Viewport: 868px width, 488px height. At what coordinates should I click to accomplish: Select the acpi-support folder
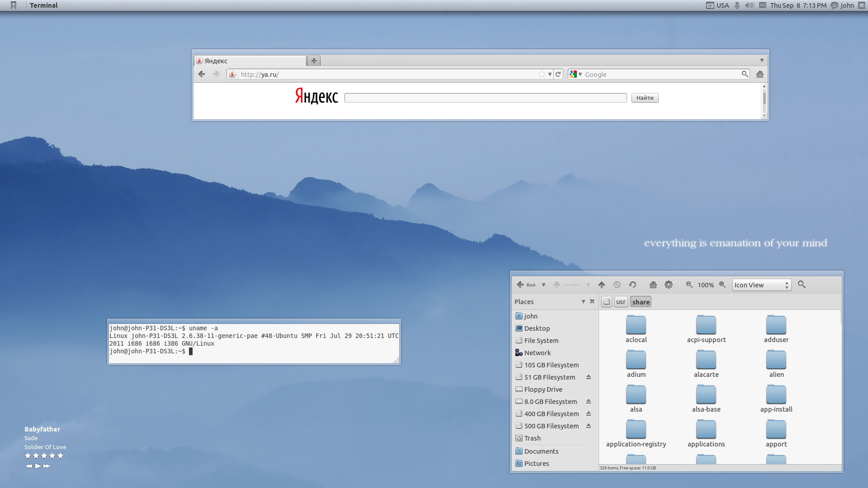(706, 329)
